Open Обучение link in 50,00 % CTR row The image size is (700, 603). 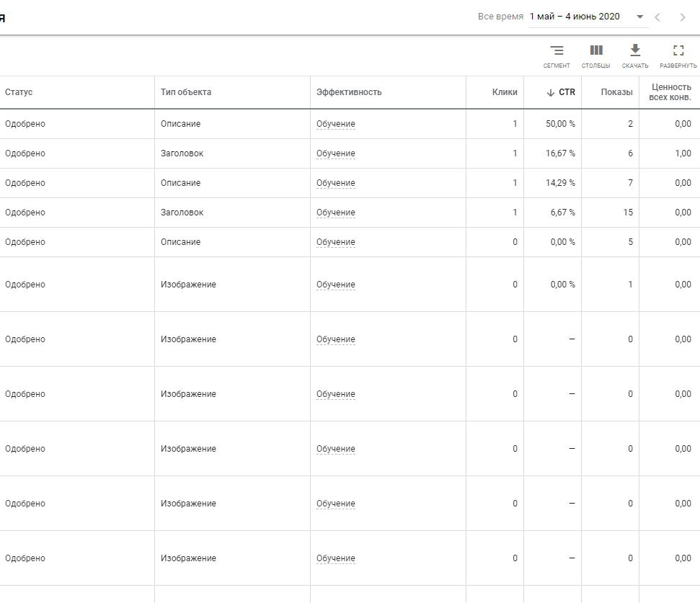coord(336,123)
